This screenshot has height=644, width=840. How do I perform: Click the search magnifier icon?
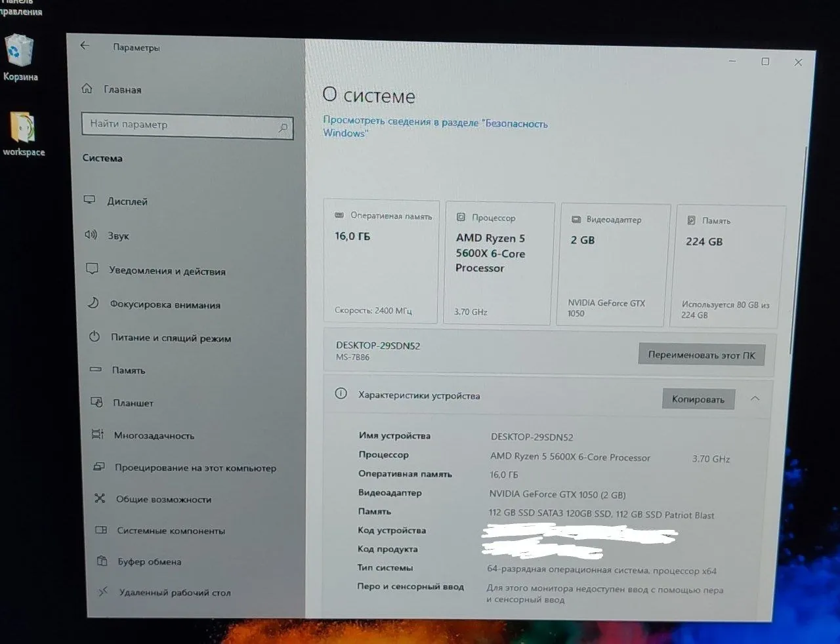point(283,128)
